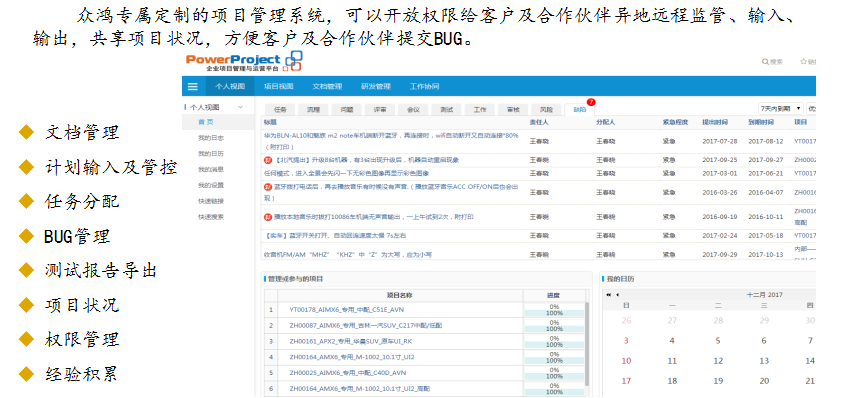Go to previous month with the calendar single arrow

(617, 295)
